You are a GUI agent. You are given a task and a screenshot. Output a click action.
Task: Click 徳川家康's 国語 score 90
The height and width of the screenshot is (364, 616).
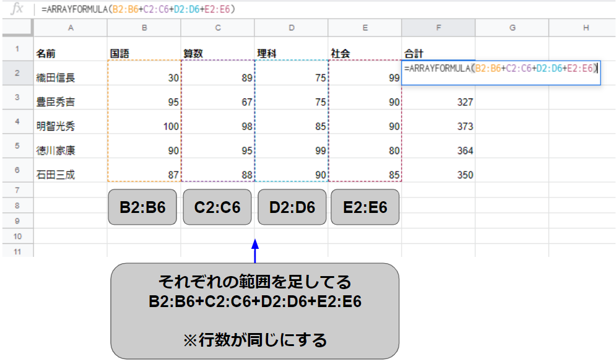tap(144, 146)
